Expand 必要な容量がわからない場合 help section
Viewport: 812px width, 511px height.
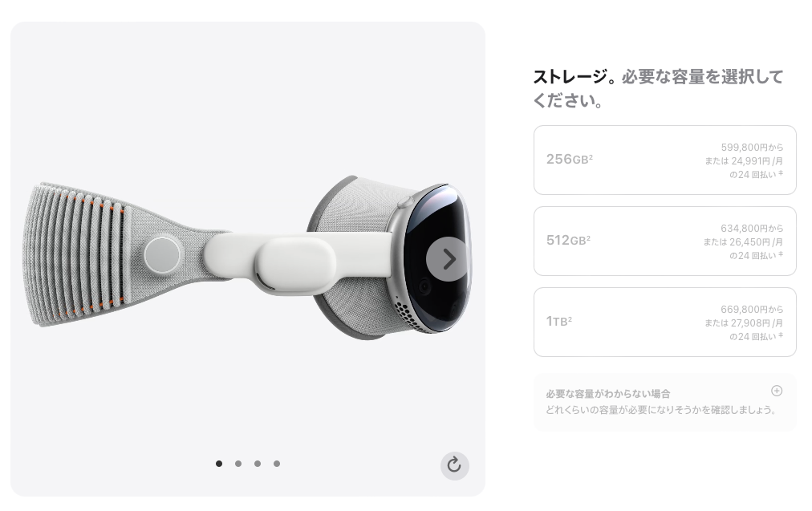coord(607,394)
